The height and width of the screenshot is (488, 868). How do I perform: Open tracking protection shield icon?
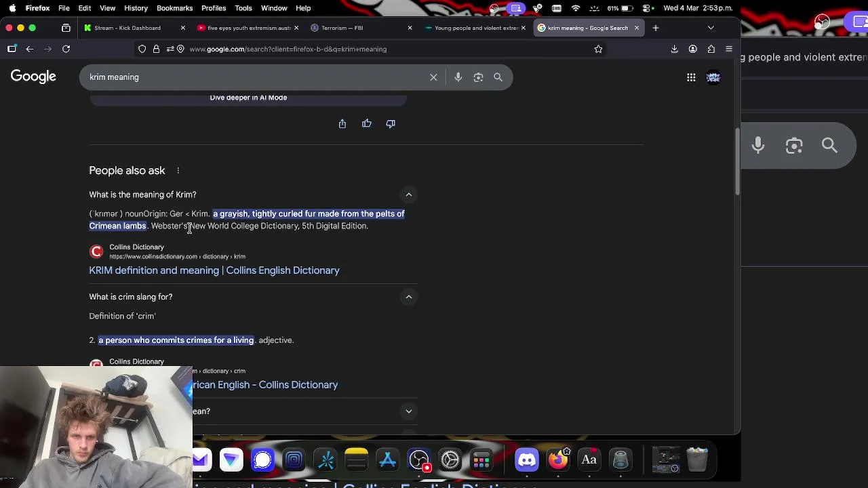[142, 49]
